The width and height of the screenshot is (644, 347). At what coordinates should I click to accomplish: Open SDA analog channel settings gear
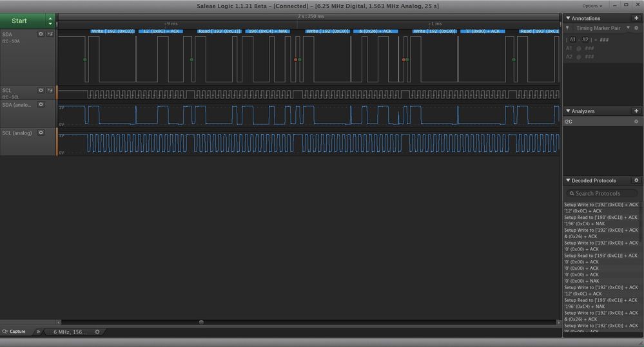(41, 104)
